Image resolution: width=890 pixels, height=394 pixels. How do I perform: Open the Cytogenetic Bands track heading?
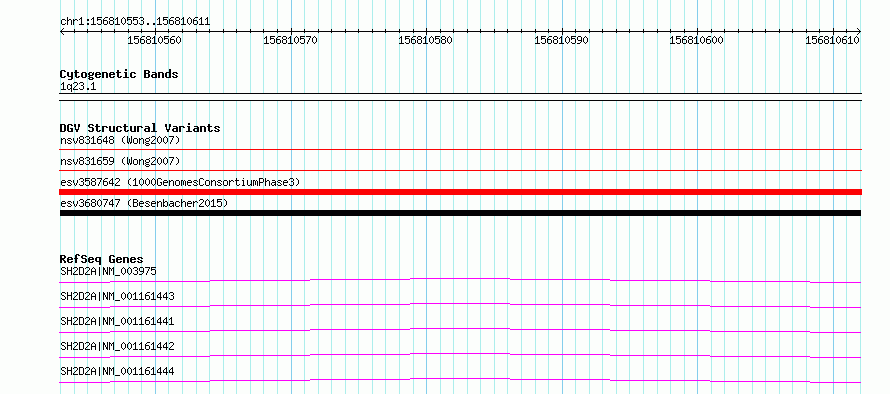pyautogui.click(x=119, y=74)
